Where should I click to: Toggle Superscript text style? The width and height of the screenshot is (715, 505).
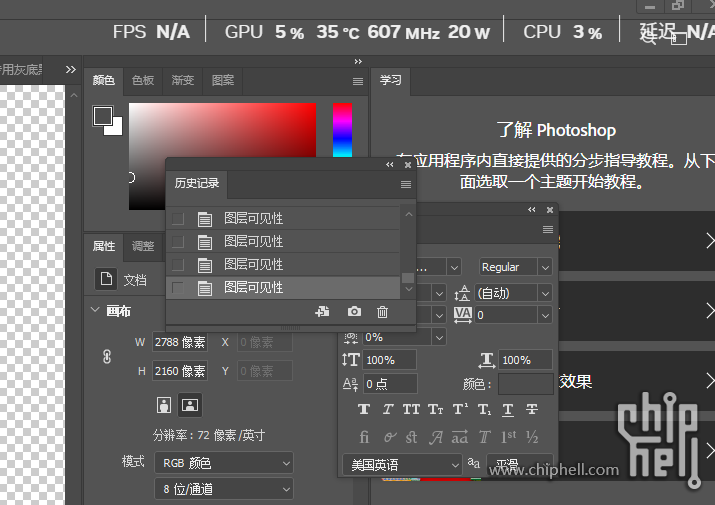(460, 409)
